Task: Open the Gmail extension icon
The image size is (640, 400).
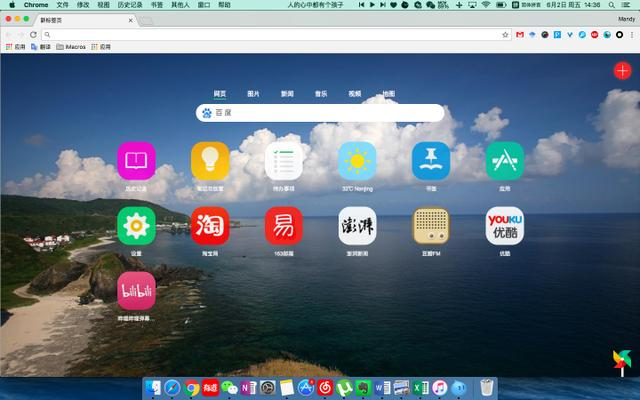Action: pos(520,35)
